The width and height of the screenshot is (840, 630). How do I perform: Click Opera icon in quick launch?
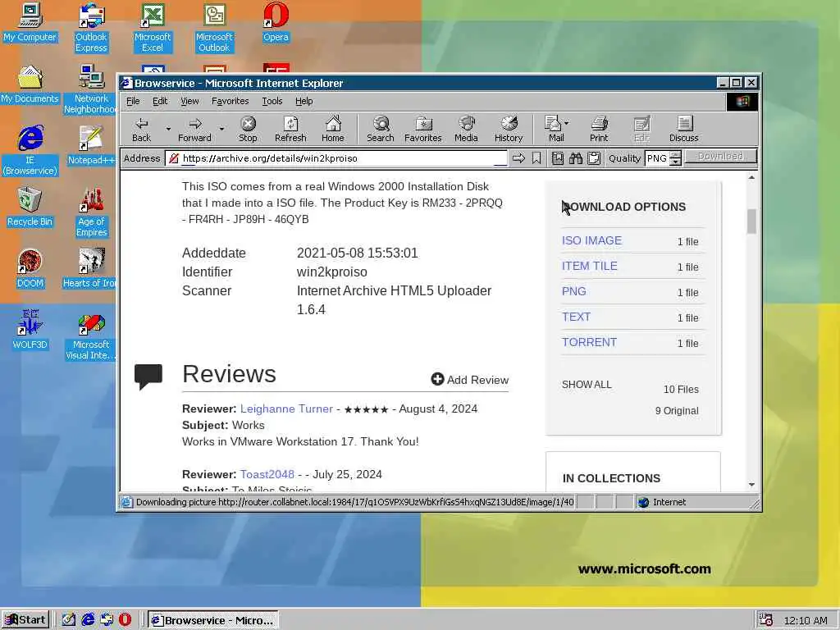tap(125, 620)
